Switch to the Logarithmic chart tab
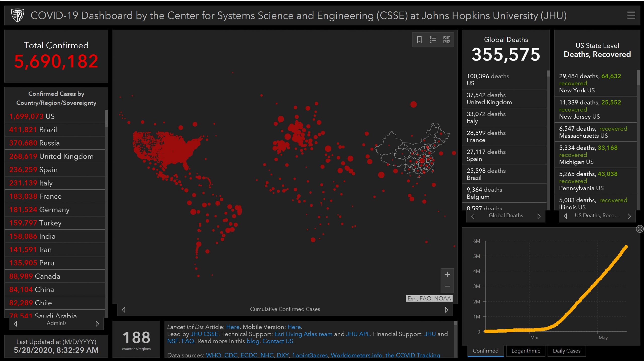The height and width of the screenshot is (361, 644). 526,351
